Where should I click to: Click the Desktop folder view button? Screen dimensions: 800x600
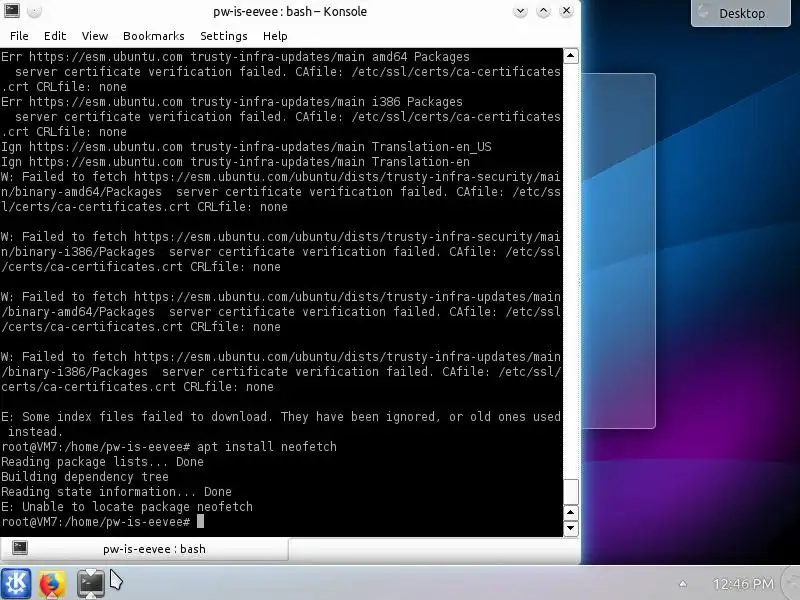click(740, 13)
